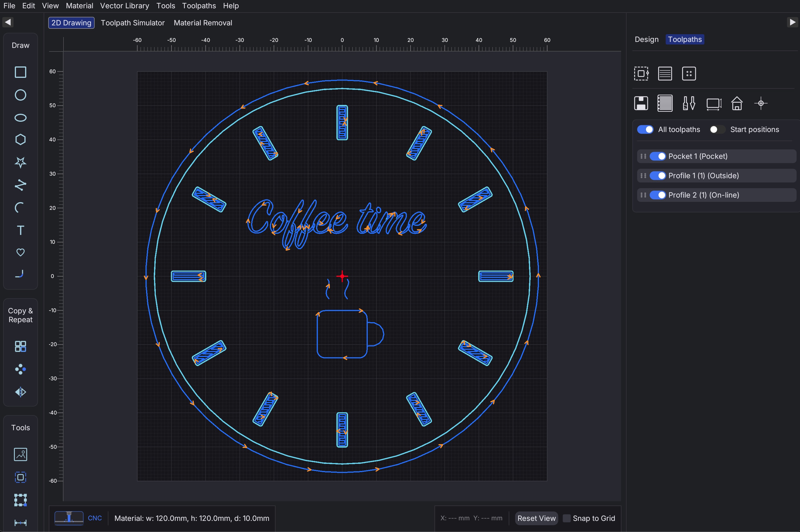Grab the Profile 2 drag handle
This screenshot has width=800, height=532.
643,195
